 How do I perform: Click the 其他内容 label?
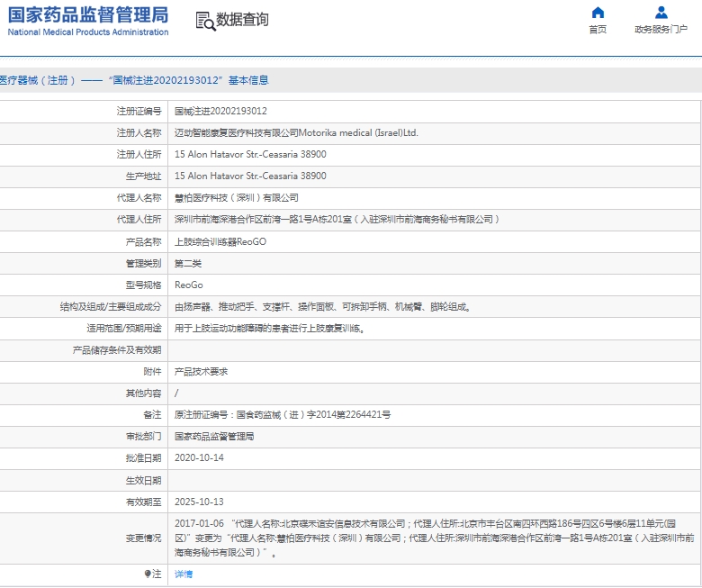point(143,394)
